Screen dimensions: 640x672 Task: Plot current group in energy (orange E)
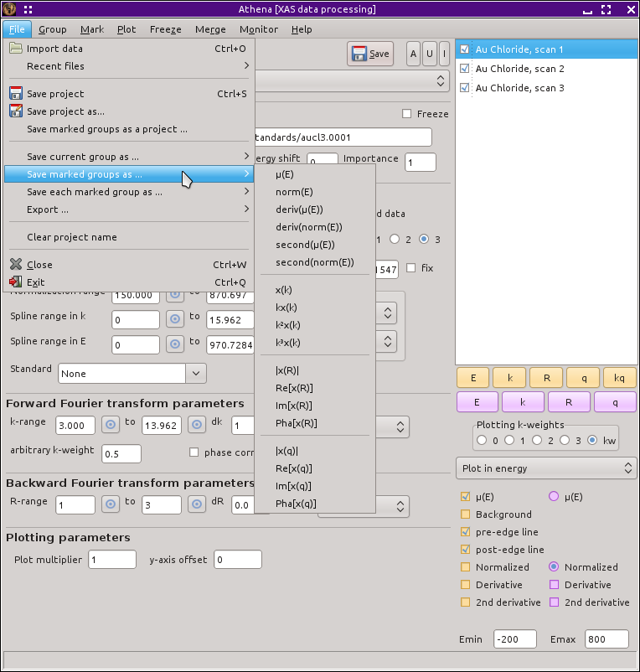pos(473,378)
